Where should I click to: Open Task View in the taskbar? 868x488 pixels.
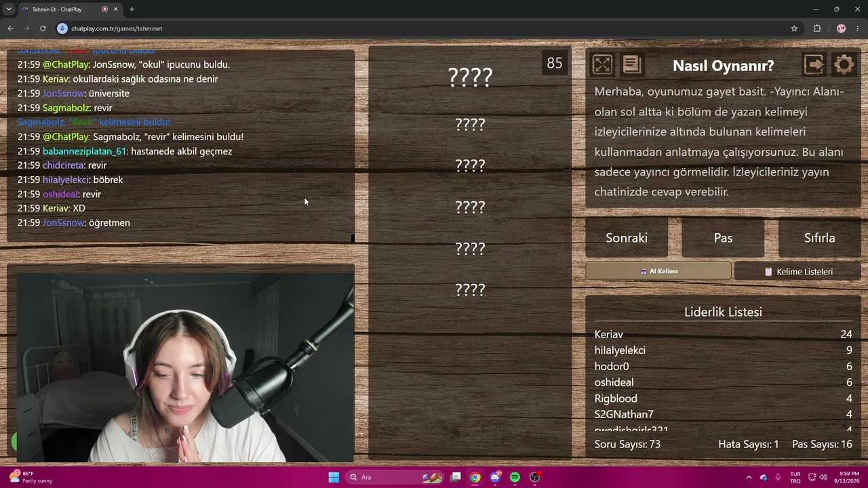click(x=456, y=477)
